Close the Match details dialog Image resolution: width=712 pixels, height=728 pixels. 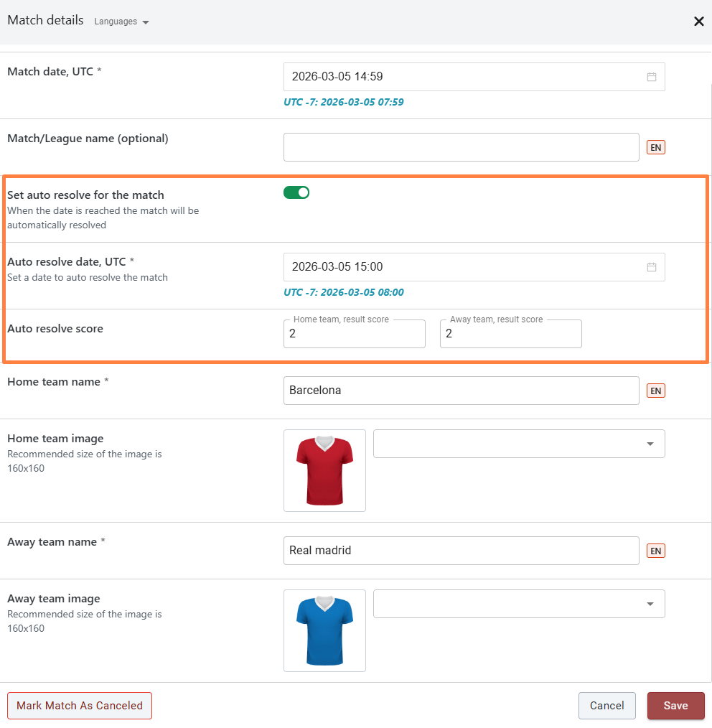698,22
